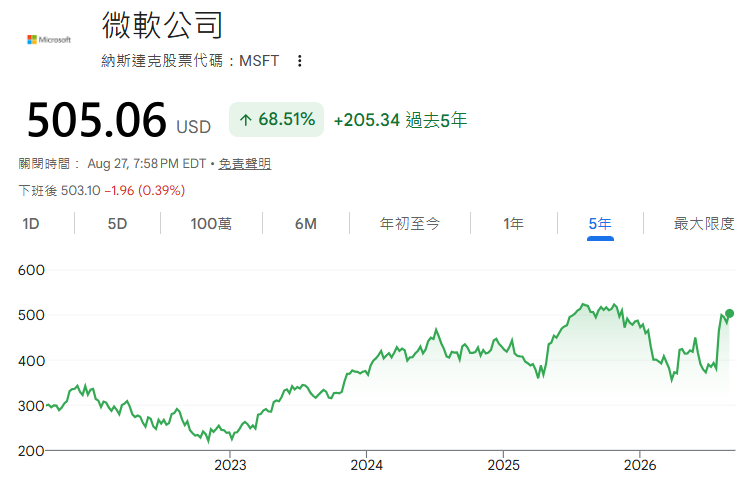This screenshot has height=480, width=748.
Task: Select the 1年 range tab
Action: (x=513, y=223)
